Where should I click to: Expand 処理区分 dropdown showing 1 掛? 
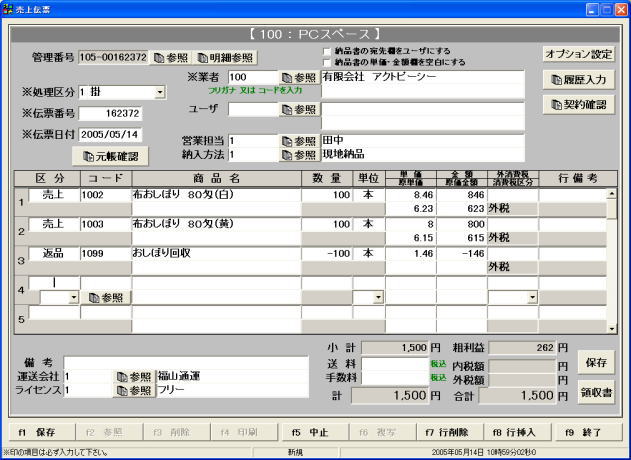coord(160,92)
